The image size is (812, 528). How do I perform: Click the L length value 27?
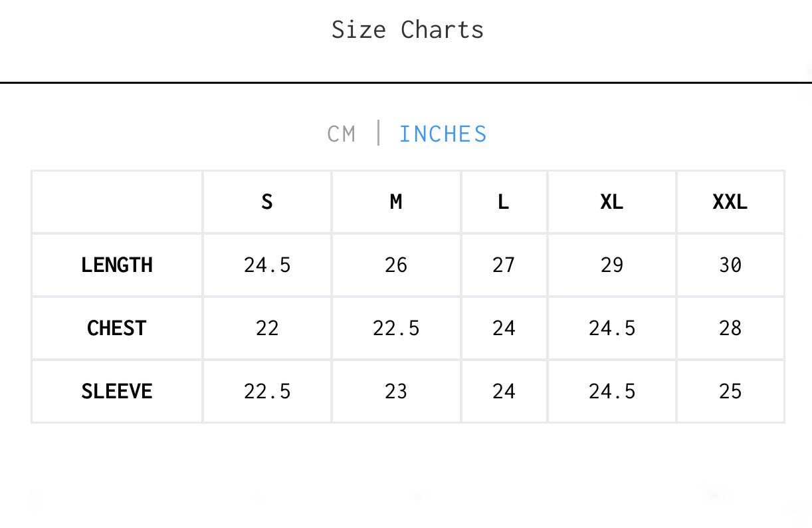coord(504,265)
